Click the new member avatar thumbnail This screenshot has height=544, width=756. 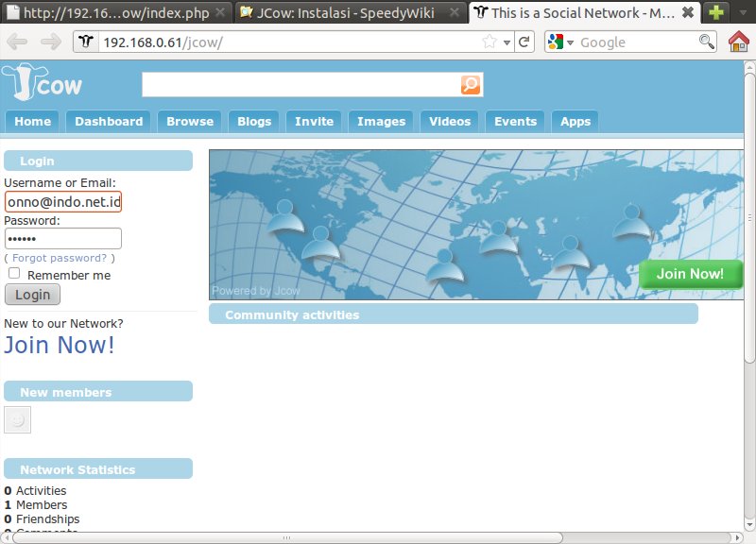pyautogui.click(x=17, y=420)
